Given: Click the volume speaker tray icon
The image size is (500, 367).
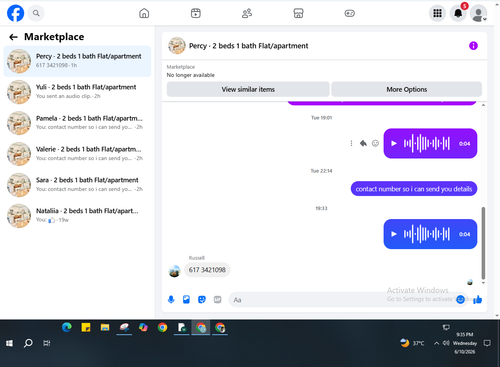Looking at the screenshot, I should click(x=446, y=343).
